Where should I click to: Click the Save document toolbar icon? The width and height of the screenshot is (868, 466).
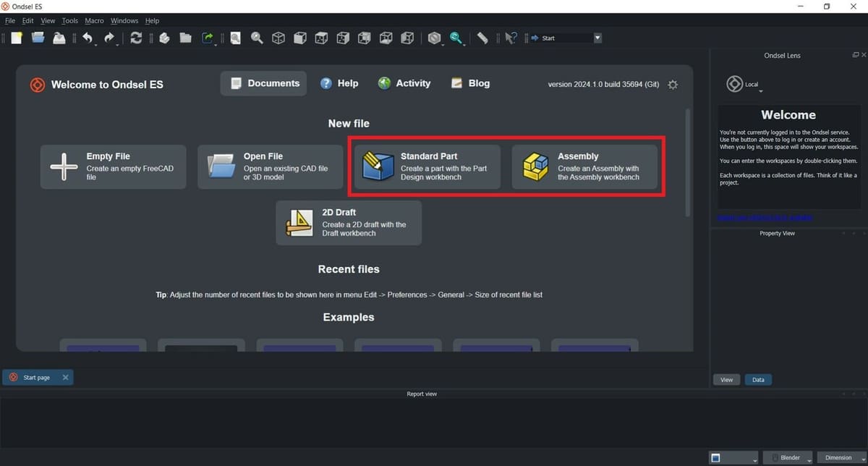pyautogui.click(x=59, y=38)
